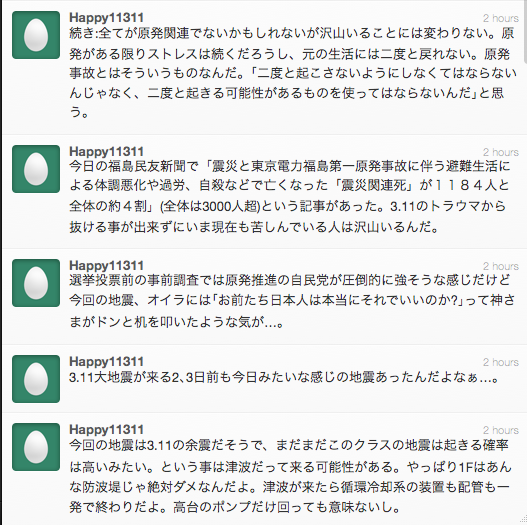Open Happy11311 username on 選挙投票前 tweet

pos(106,266)
